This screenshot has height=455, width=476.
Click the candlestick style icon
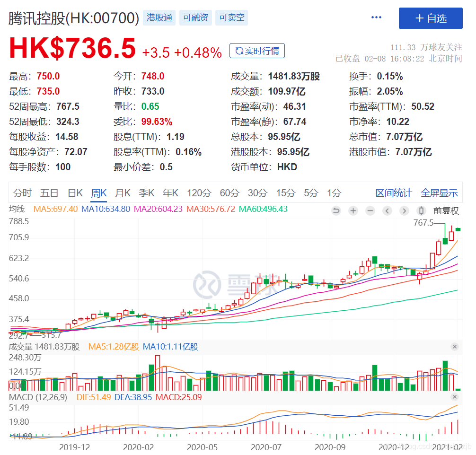pyautogui.click(x=421, y=210)
